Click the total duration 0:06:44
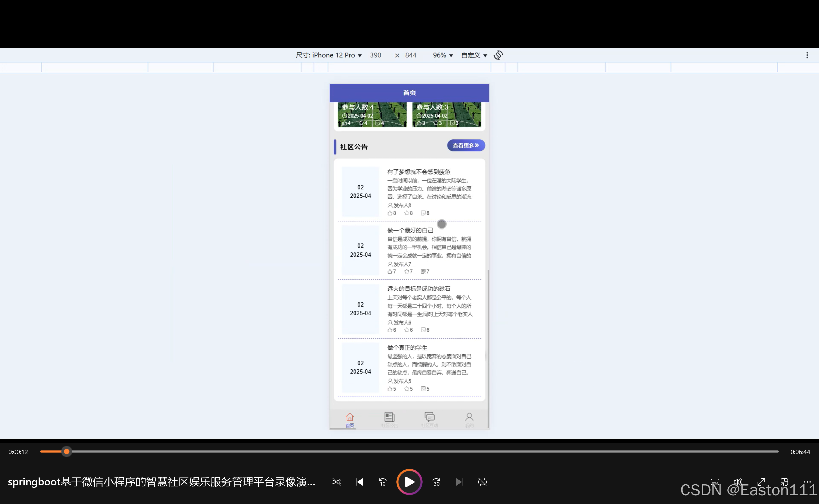The width and height of the screenshot is (819, 504). tap(800, 452)
